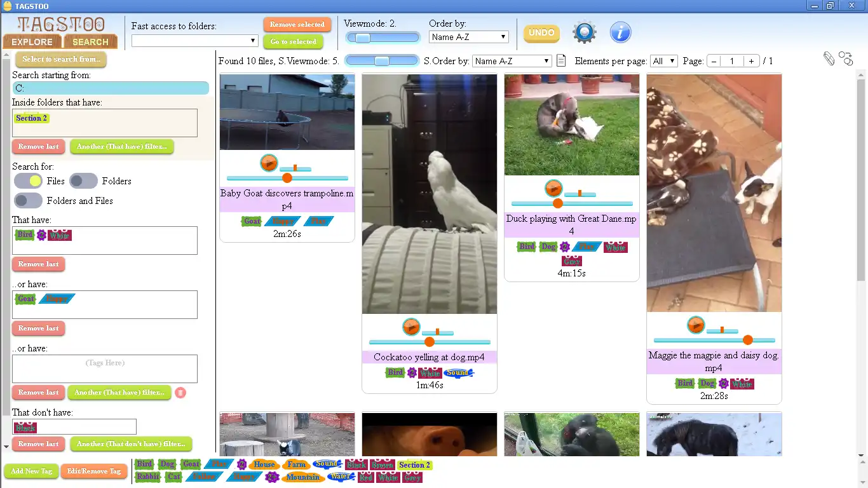This screenshot has width=868, height=488.
Task: Click the empty (Tags Here) filter box
Action: (105, 369)
